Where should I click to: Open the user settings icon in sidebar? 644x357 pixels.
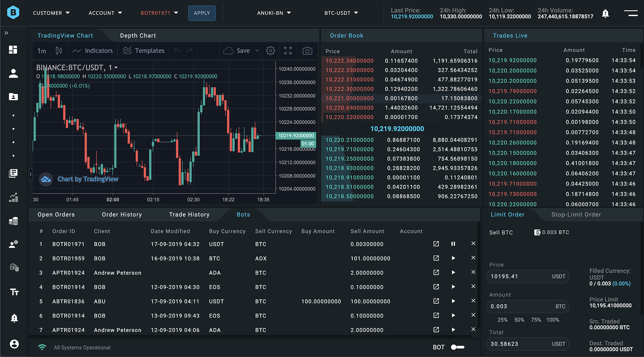13,244
